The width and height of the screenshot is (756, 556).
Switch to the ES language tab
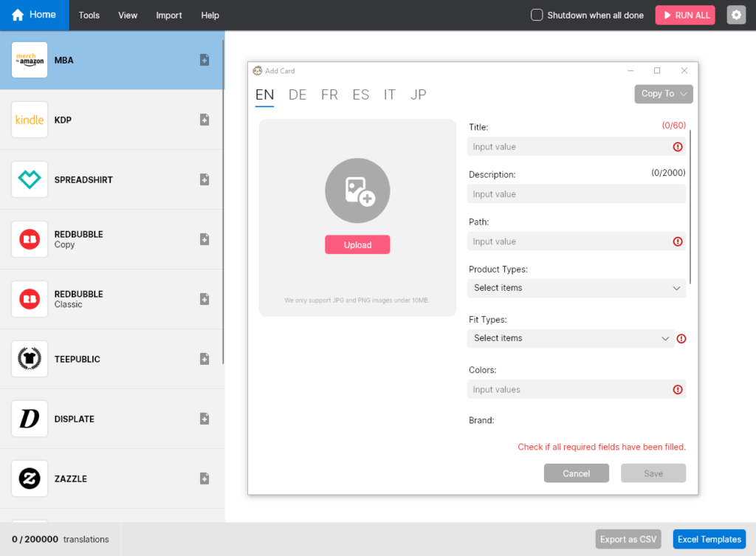360,95
